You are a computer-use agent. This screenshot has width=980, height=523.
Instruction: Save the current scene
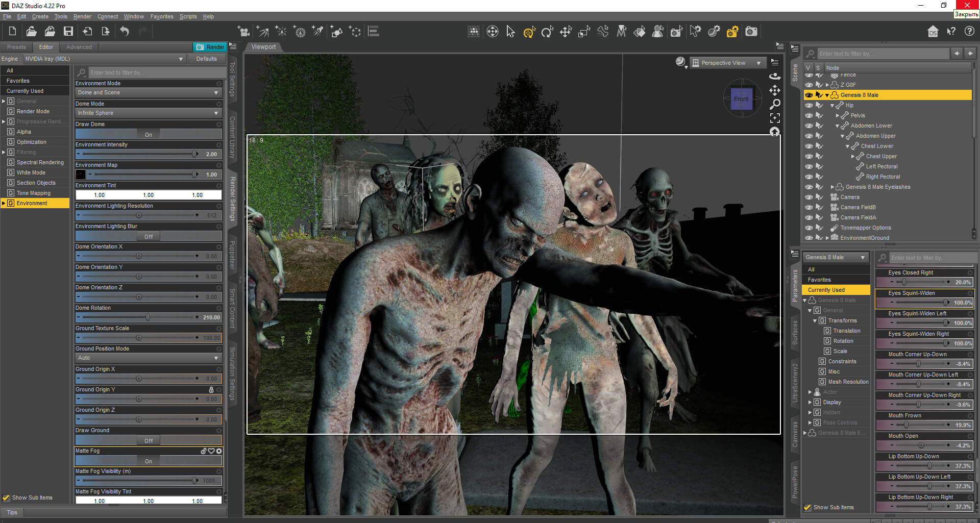pyautogui.click(x=68, y=32)
